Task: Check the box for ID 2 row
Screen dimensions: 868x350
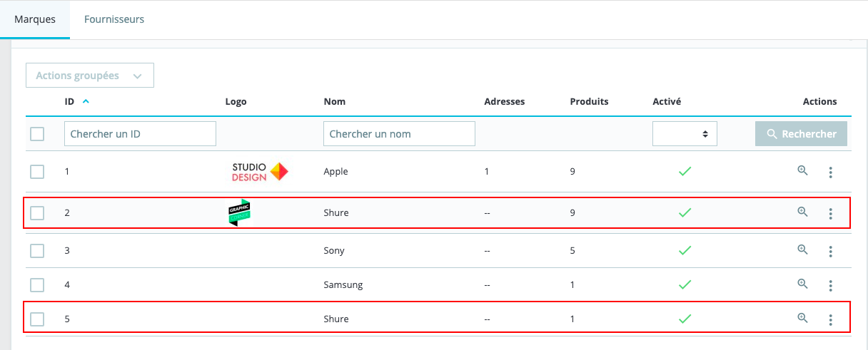Action: 37,212
